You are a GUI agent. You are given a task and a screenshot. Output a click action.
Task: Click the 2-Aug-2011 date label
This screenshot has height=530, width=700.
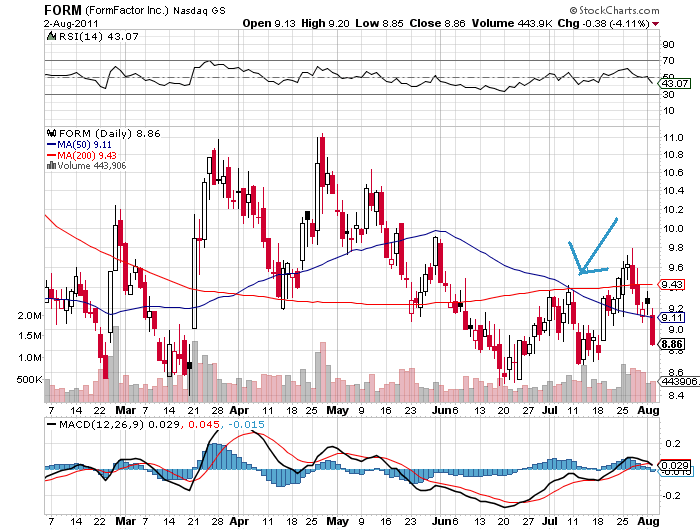click(x=71, y=23)
